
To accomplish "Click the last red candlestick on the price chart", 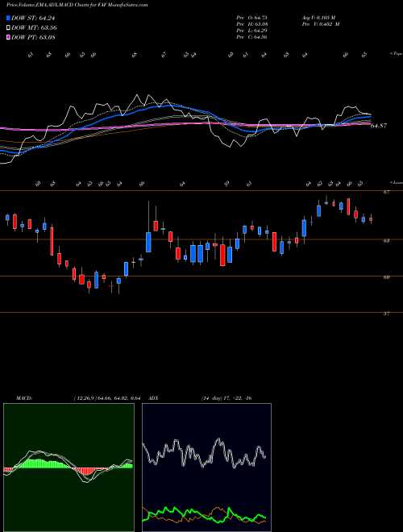I will pos(371,219).
